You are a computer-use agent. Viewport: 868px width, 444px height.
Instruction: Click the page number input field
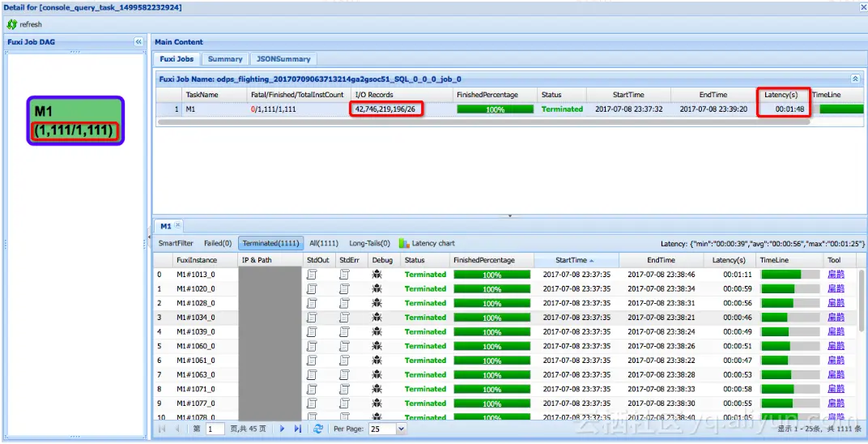[x=215, y=429]
